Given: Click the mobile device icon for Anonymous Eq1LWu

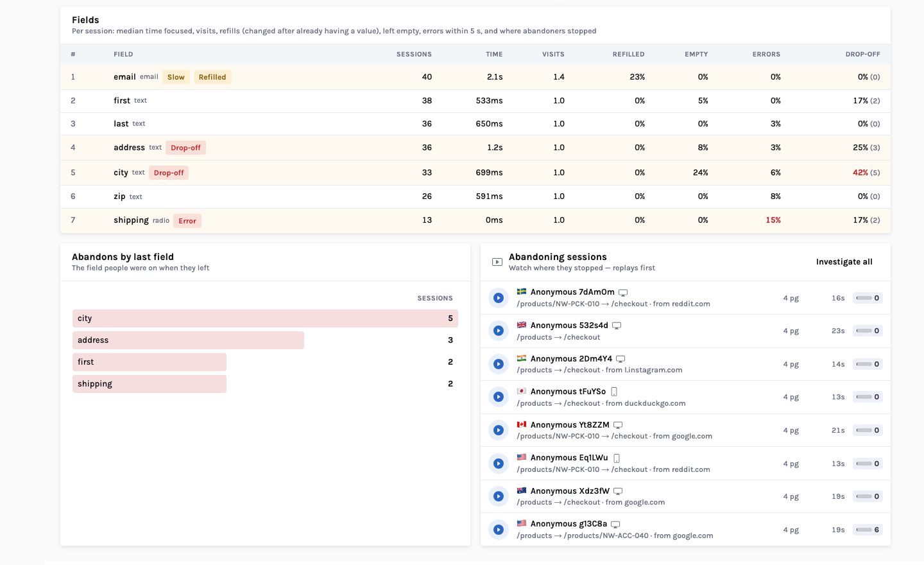Looking at the screenshot, I should click(617, 458).
